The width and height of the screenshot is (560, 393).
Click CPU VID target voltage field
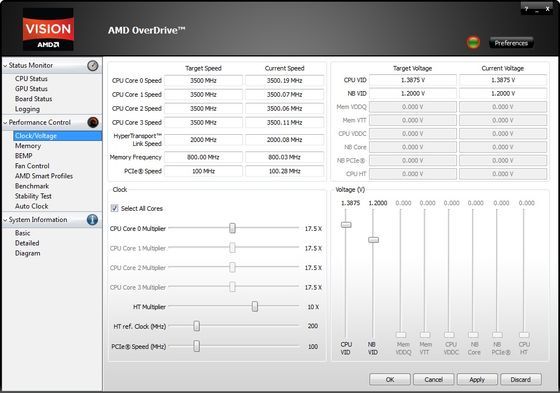pos(413,80)
